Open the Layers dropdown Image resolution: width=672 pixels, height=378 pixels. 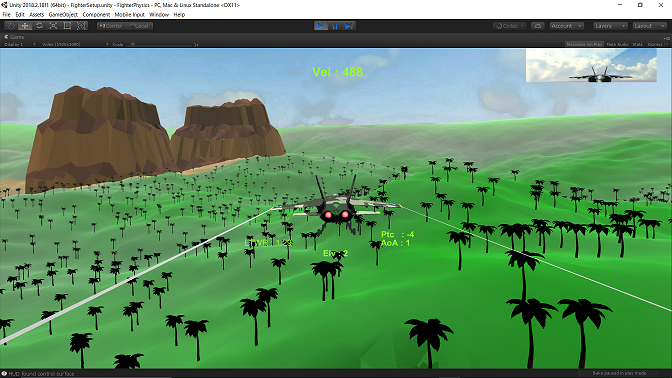click(610, 26)
